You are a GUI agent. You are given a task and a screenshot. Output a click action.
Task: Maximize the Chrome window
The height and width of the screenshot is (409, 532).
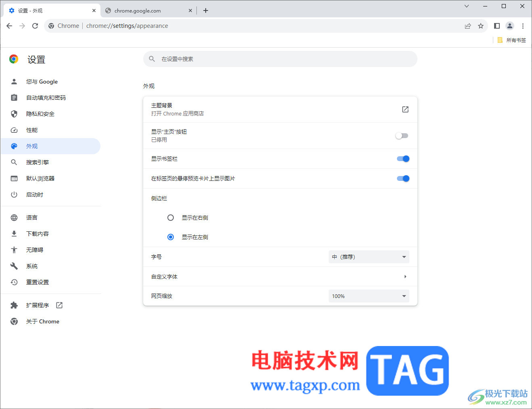(504, 6)
